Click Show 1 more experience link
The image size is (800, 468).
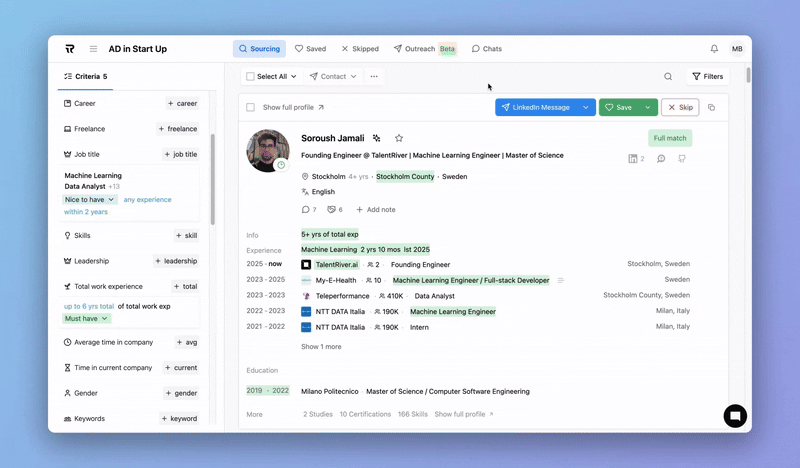coord(321,347)
